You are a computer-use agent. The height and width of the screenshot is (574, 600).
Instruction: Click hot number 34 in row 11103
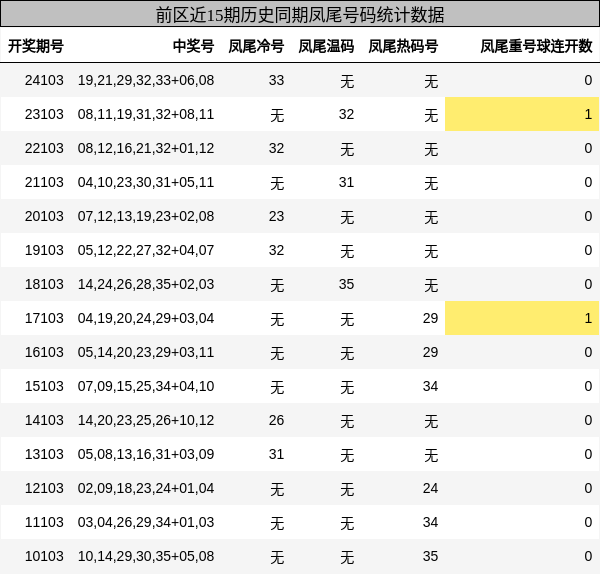(430, 522)
